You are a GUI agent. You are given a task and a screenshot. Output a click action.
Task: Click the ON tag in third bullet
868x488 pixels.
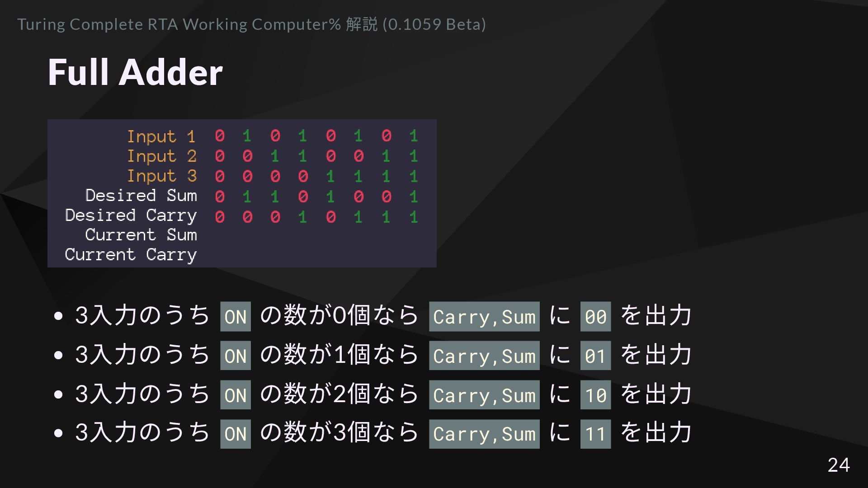pos(235,395)
